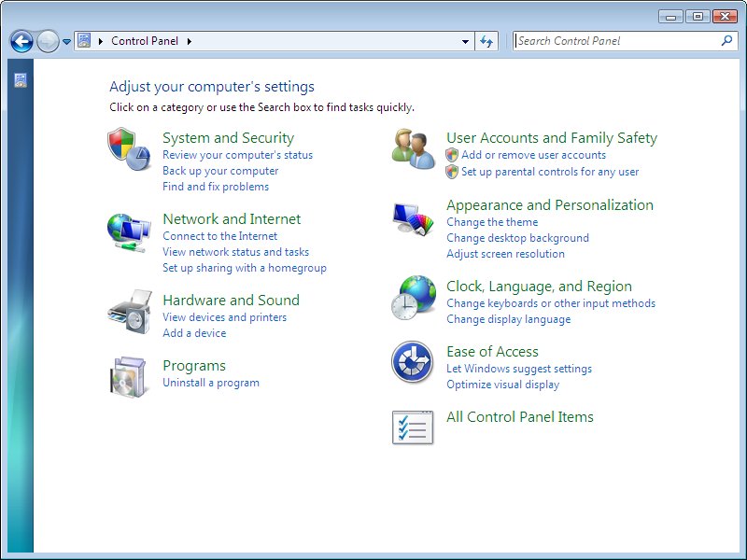This screenshot has height=560, width=747.
Task: Select Let Windows suggest settings
Action: [x=519, y=369]
